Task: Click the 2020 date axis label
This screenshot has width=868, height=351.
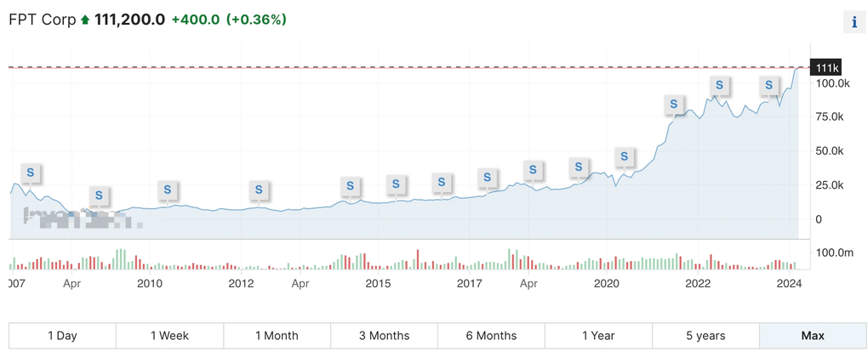Action: point(606,284)
